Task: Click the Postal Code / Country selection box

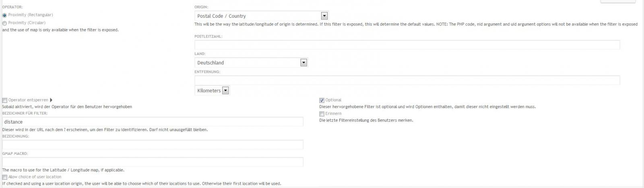Action: coord(258,16)
